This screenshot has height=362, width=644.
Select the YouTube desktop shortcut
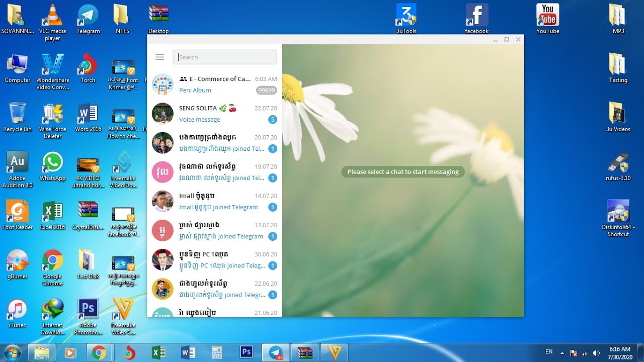(x=547, y=19)
